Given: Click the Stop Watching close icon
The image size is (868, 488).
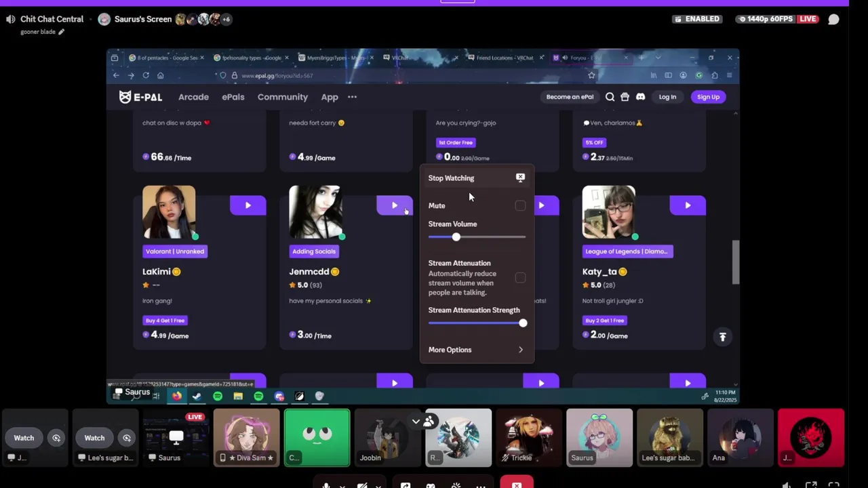Looking at the screenshot, I should [x=520, y=178].
